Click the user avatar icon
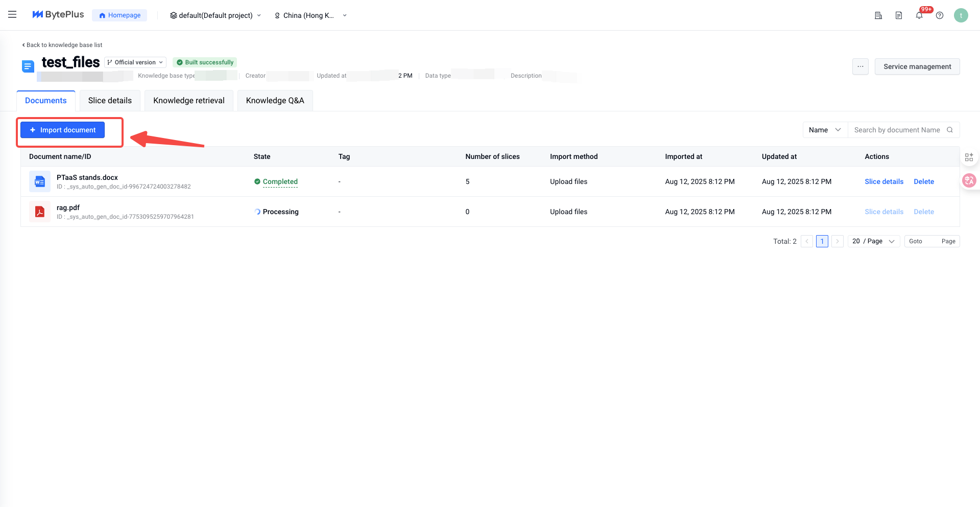The width and height of the screenshot is (980, 507). pos(961,15)
